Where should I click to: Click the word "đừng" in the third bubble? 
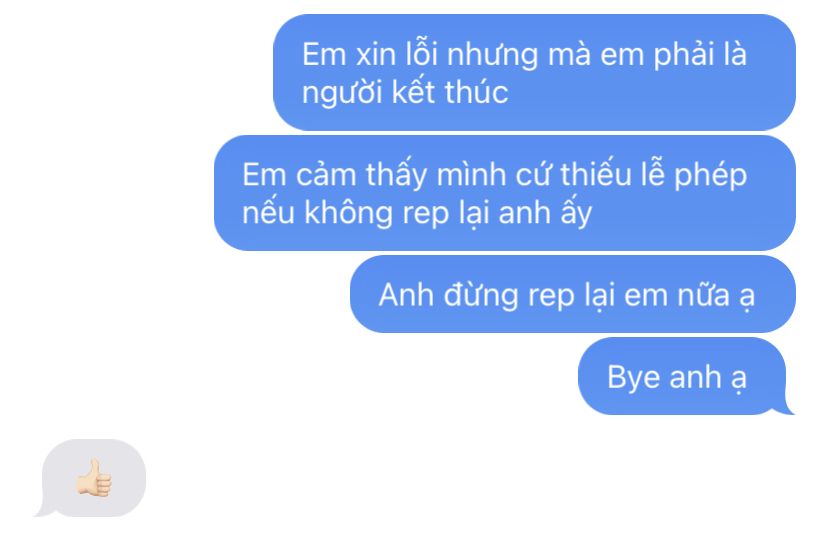481,295
